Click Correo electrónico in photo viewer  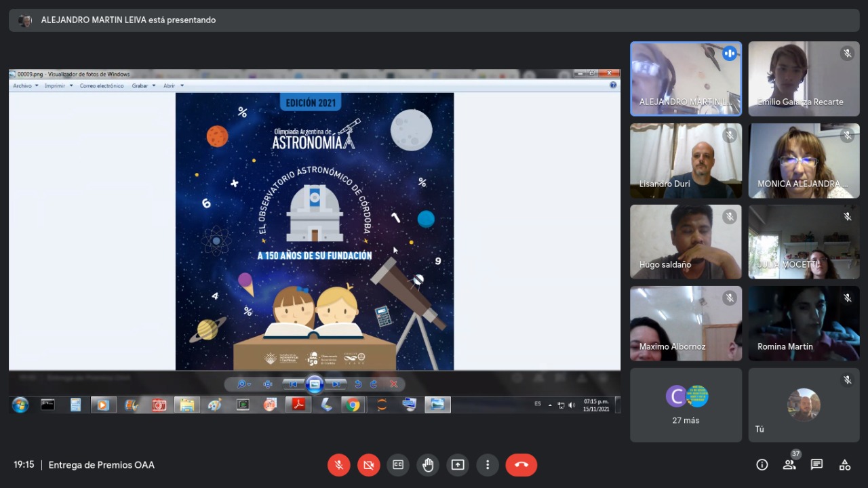pyautogui.click(x=102, y=86)
